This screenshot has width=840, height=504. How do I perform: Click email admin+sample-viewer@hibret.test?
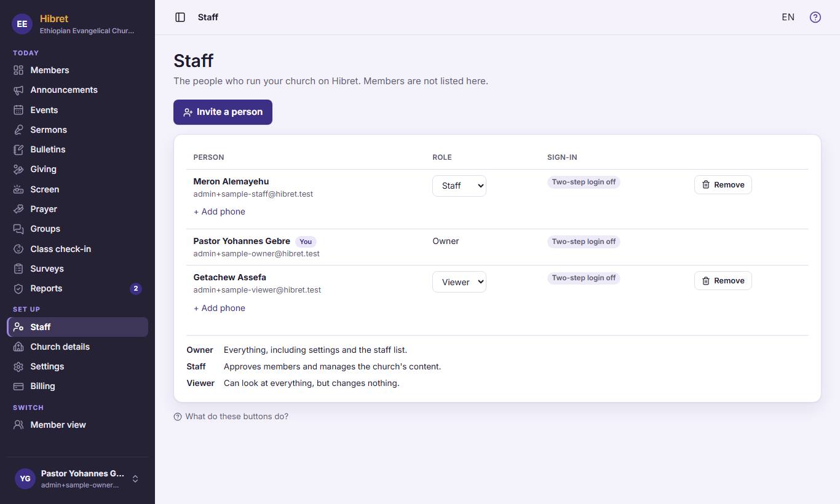[257, 289]
